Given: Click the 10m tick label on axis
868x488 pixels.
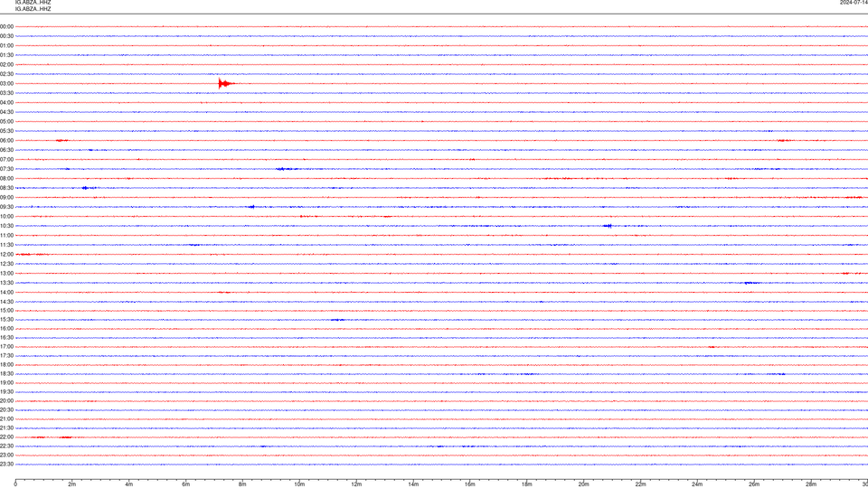Looking at the screenshot, I should [x=299, y=484].
